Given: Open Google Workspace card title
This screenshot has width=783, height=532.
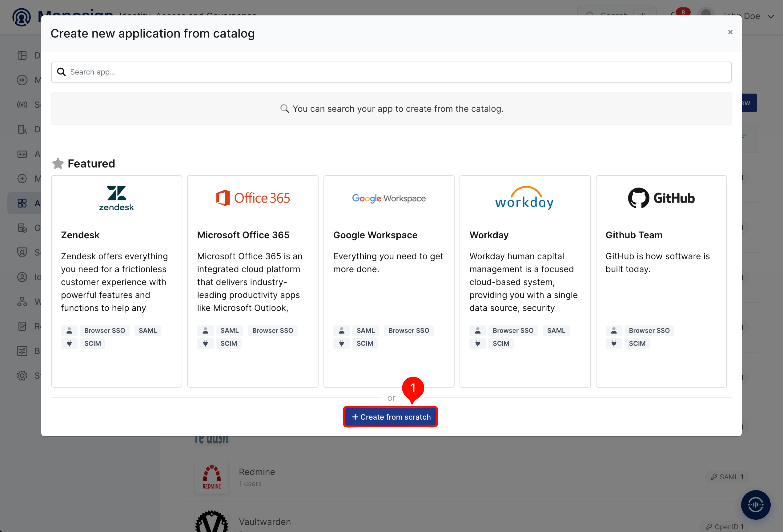Looking at the screenshot, I should tap(375, 235).
